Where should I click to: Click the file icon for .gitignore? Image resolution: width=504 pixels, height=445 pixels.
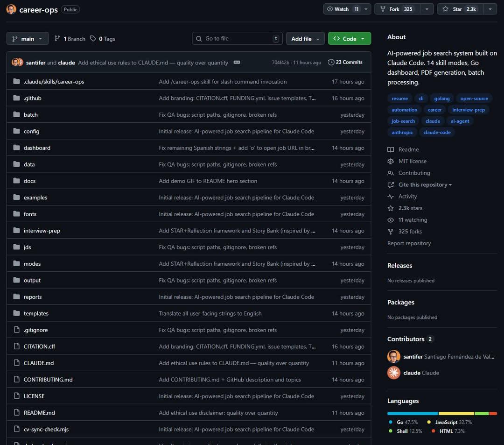16,330
